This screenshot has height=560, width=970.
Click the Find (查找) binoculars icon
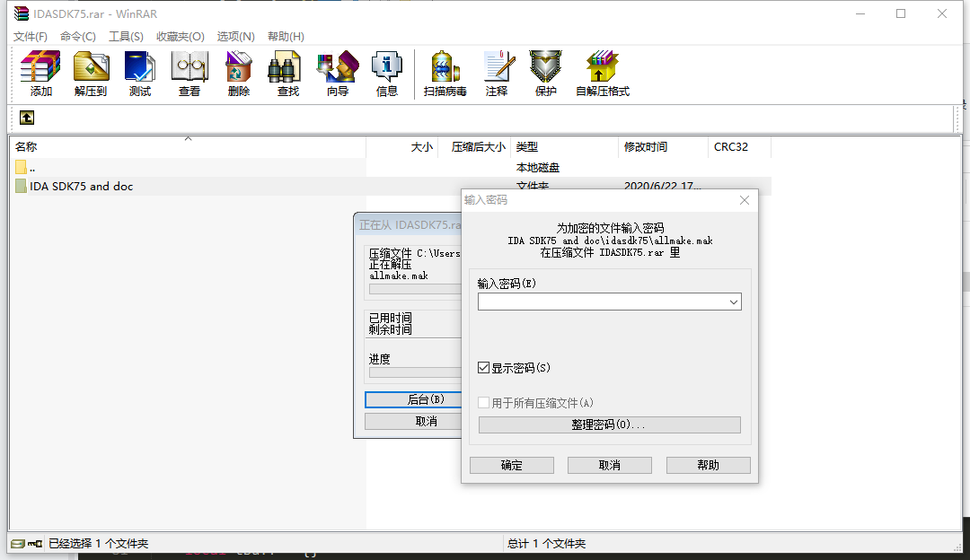tap(285, 66)
